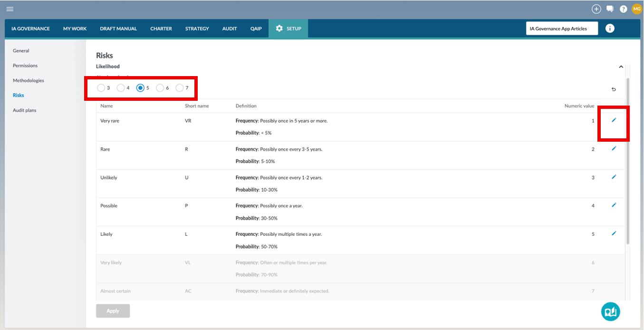Select General in the setup sidebar

(x=21, y=50)
